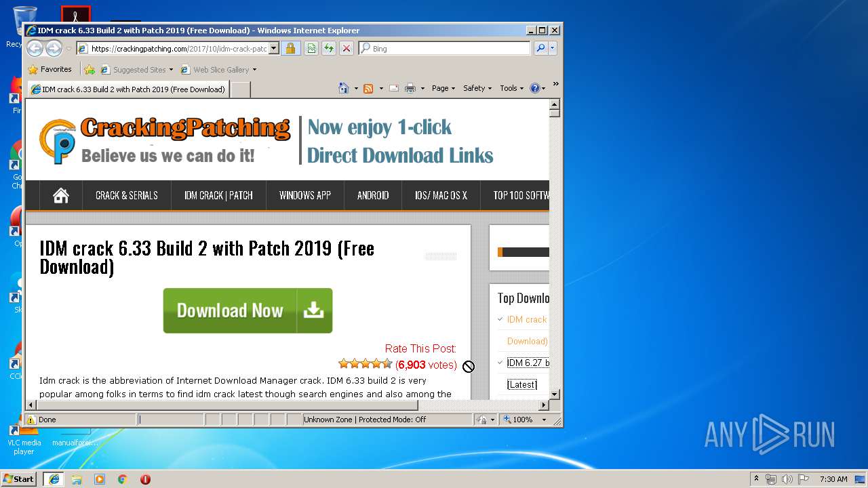Run search with the magnifier button
This screenshot has height=488, width=868.
click(x=540, y=48)
